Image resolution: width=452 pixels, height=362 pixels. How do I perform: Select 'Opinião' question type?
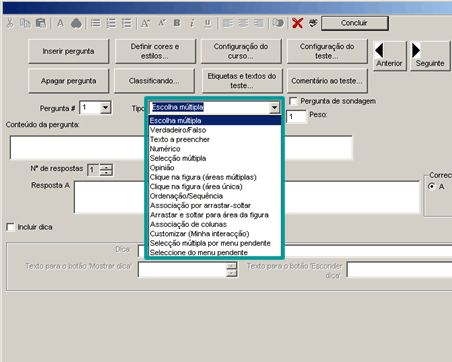coord(215,168)
